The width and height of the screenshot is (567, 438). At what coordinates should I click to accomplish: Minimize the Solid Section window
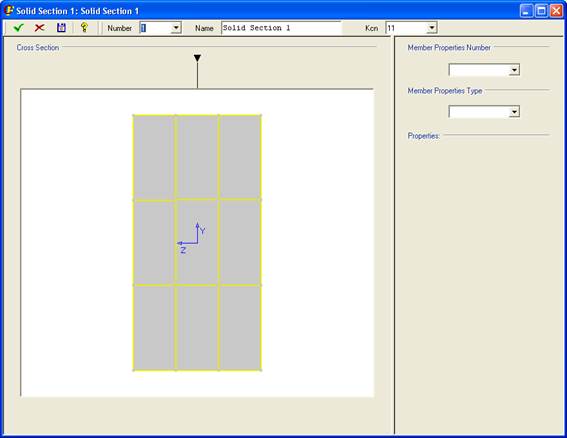[x=526, y=11]
